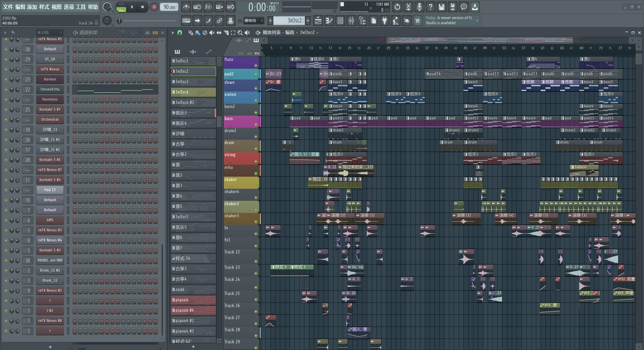Open the 未分组 channel group dropdown
This screenshot has width=644, height=350.
pos(49,33)
